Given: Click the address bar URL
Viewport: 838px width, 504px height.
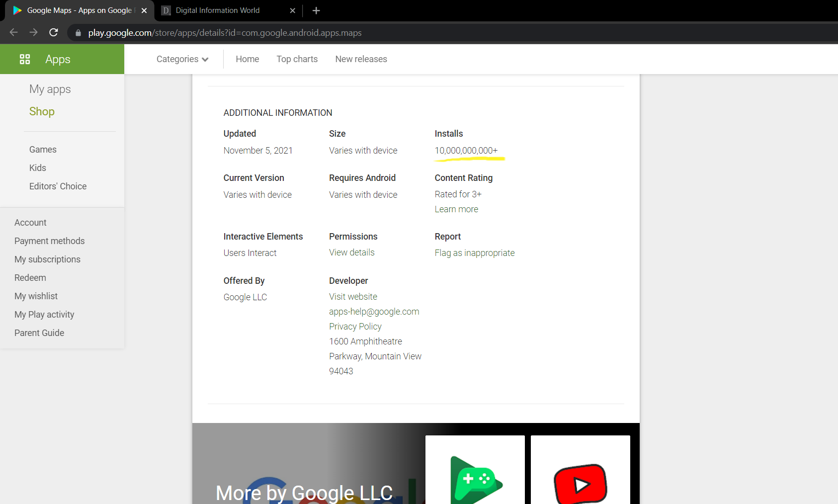Looking at the screenshot, I should coord(225,33).
